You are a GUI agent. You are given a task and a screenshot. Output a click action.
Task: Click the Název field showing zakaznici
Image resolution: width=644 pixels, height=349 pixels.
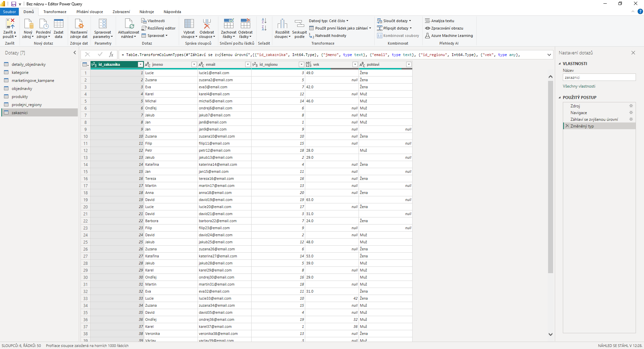pos(599,77)
